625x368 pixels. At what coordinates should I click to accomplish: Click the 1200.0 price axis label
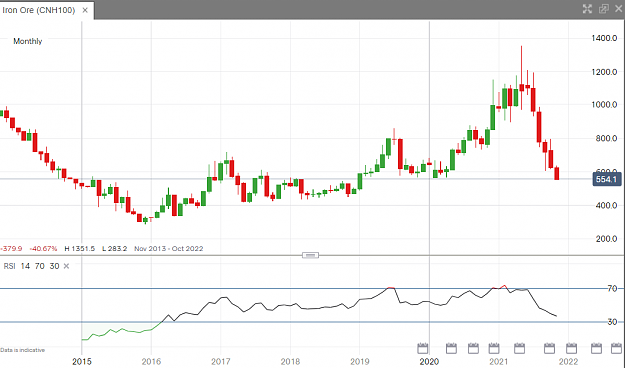[604, 72]
